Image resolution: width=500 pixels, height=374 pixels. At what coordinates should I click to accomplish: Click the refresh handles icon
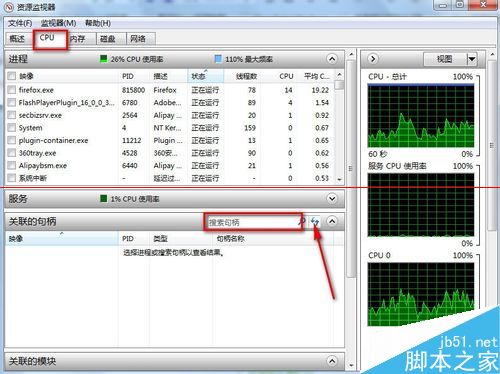(315, 222)
